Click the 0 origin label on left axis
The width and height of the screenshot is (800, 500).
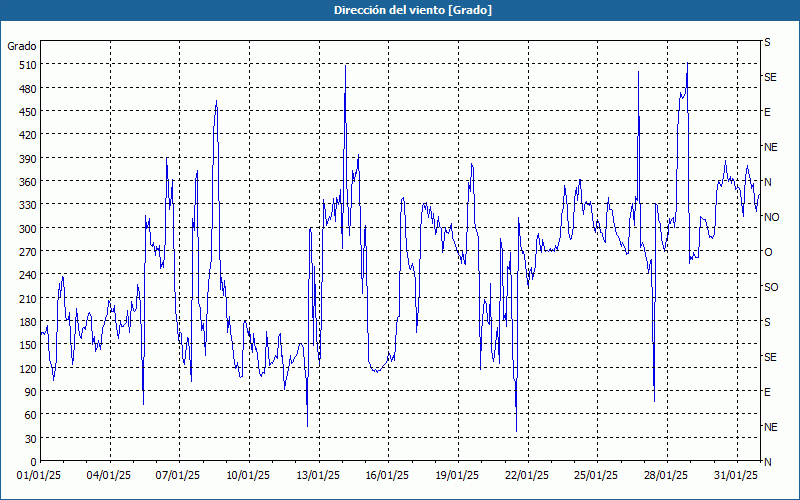(33, 462)
